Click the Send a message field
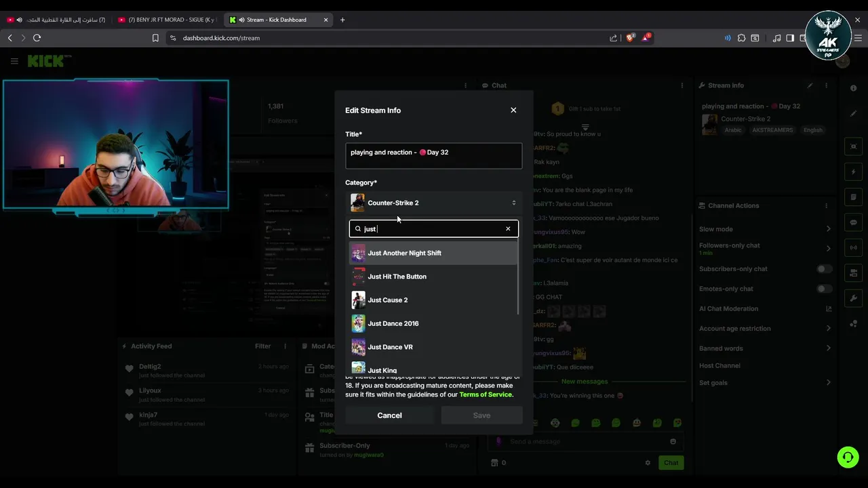The image size is (868, 488). tap(585, 441)
